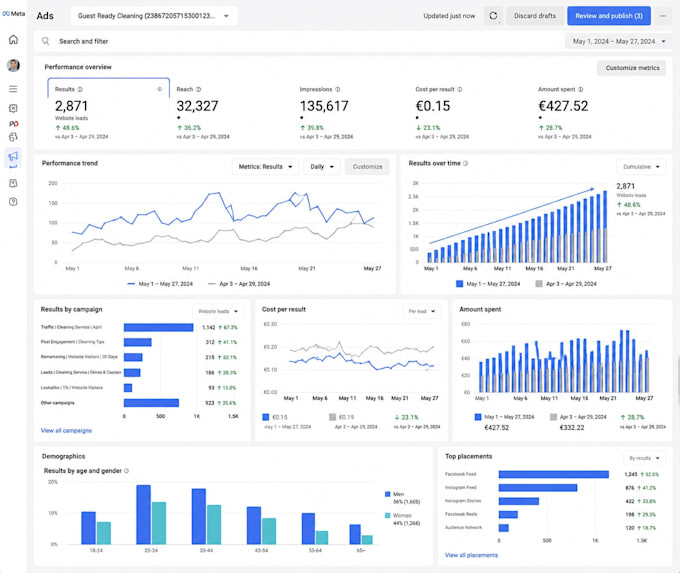The width and height of the screenshot is (680, 573).
Task: Click the Traffic | Cleaning Service | April campaign bar
Action: 158,327
